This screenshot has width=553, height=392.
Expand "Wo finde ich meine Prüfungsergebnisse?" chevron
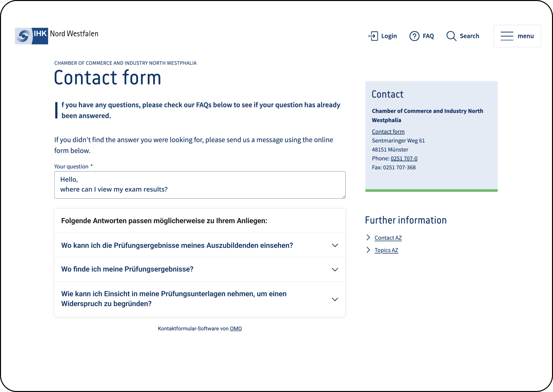tap(335, 269)
